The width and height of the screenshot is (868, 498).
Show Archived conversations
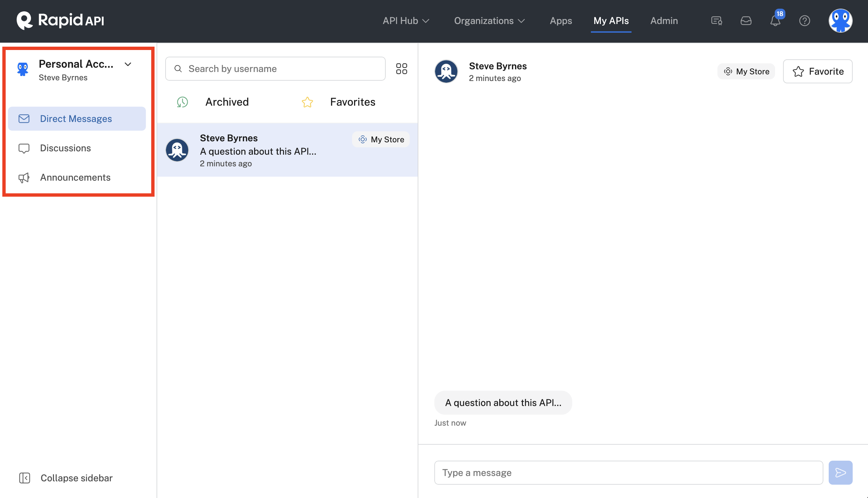213,102
